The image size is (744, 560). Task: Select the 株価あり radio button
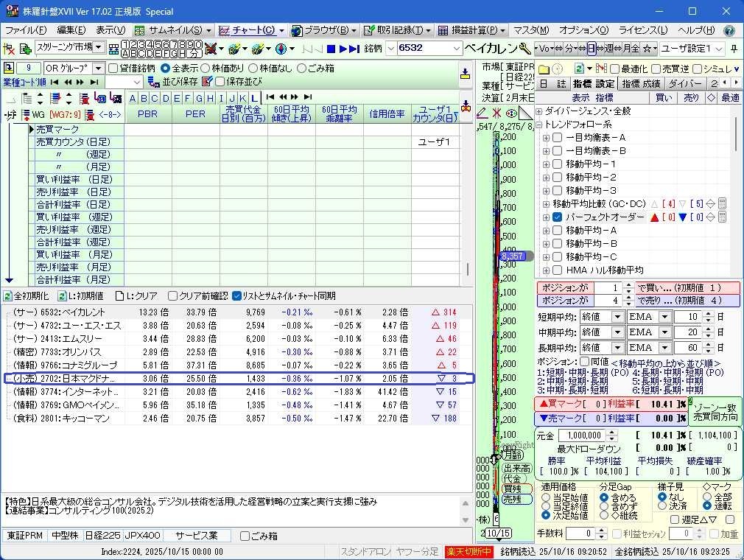[206, 68]
